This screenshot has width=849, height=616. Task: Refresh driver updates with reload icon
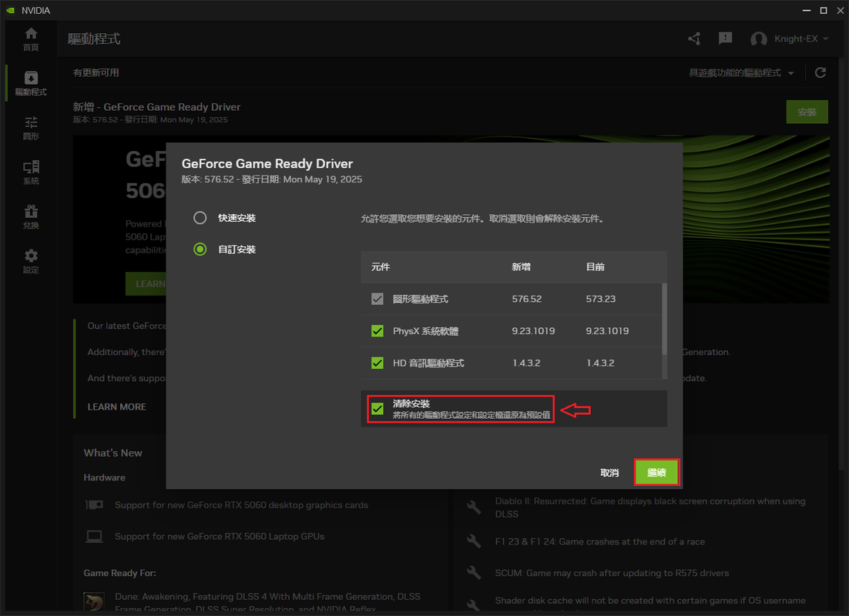(820, 72)
